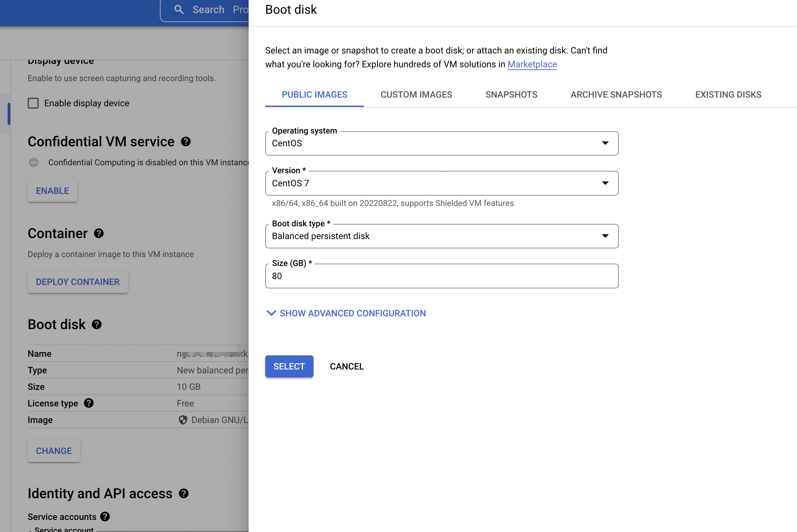This screenshot has width=797, height=532.
Task: Expand Show Advanced Configuration
Action: [x=346, y=313]
